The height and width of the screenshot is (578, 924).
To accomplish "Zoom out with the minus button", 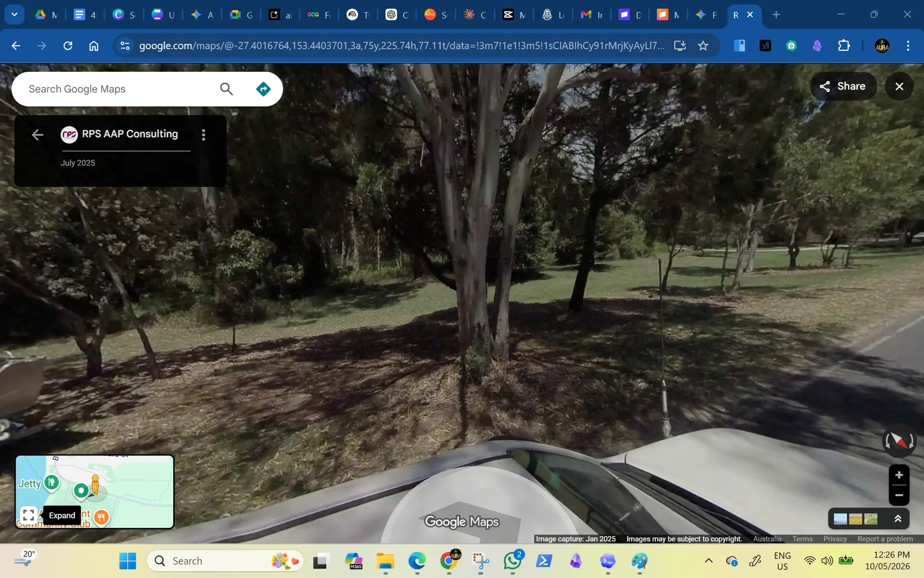I will click(899, 495).
